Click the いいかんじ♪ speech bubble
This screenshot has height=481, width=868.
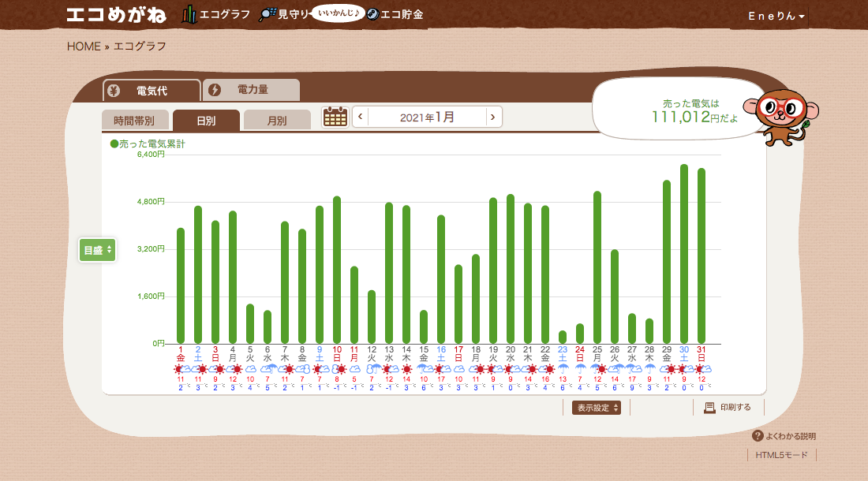click(339, 13)
